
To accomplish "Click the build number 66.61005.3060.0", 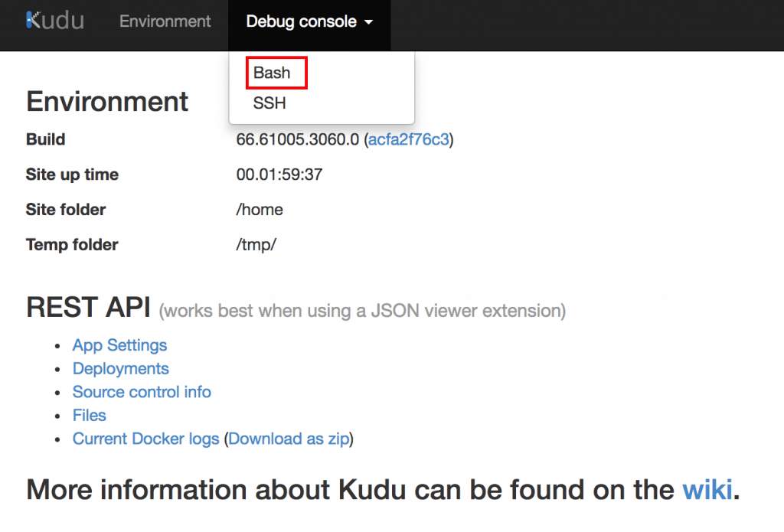I will [x=298, y=139].
